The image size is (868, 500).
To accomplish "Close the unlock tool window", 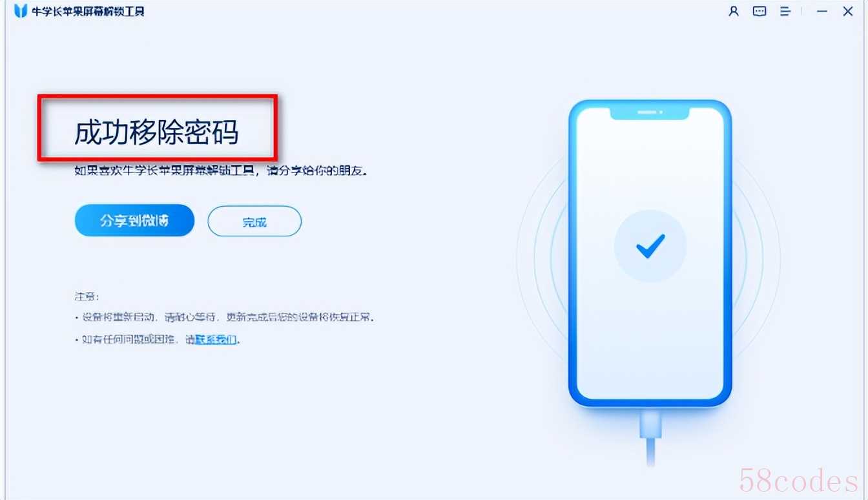I will pos(848,11).
